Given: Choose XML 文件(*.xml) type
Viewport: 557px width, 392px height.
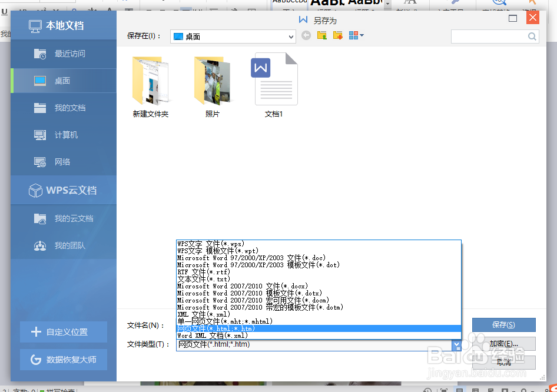Looking at the screenshot, I should point(319,314).
